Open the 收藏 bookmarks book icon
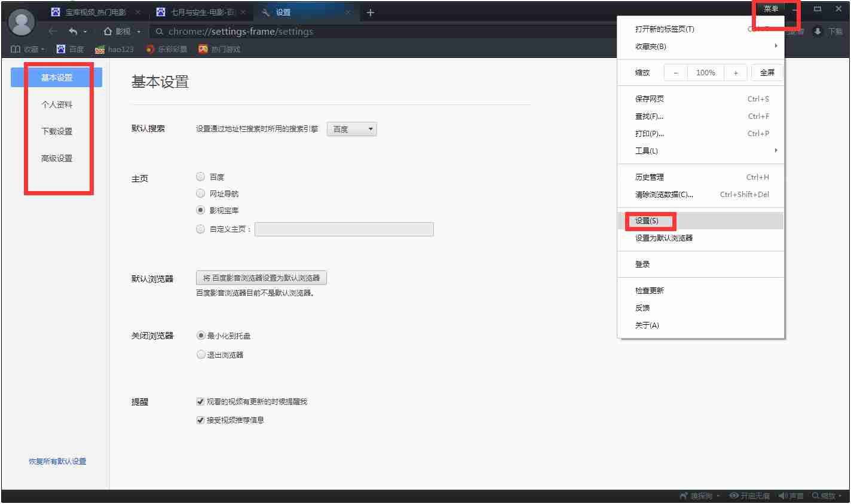Screen dimensions: 851x504 [x=16, y=49]
